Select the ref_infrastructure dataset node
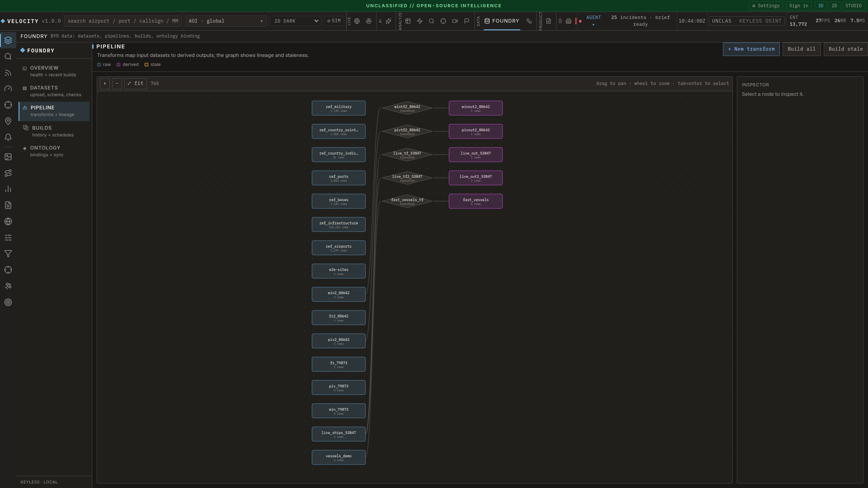The image size is (868, 488). coord(338,225)
